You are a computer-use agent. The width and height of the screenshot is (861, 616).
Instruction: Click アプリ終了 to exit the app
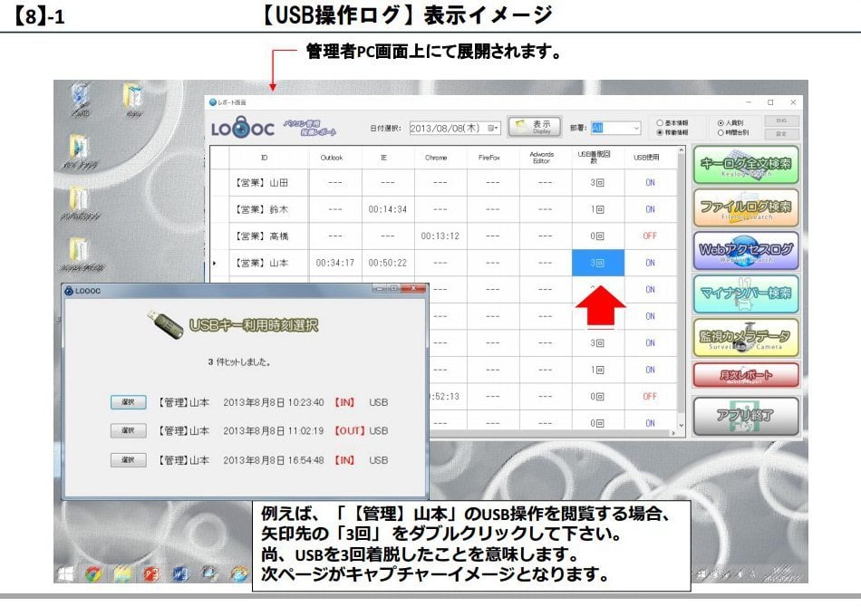coord(745,416)
